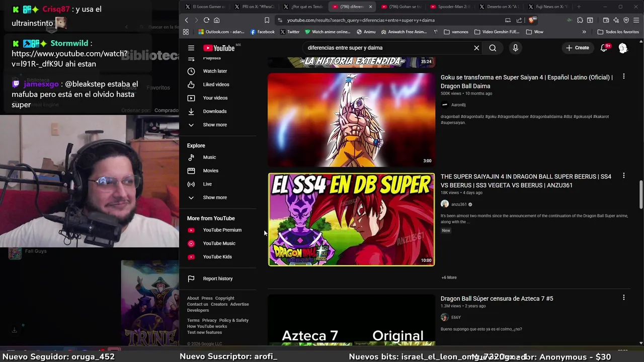Open browser extensions puzzle icon

[x=580, y=20]
